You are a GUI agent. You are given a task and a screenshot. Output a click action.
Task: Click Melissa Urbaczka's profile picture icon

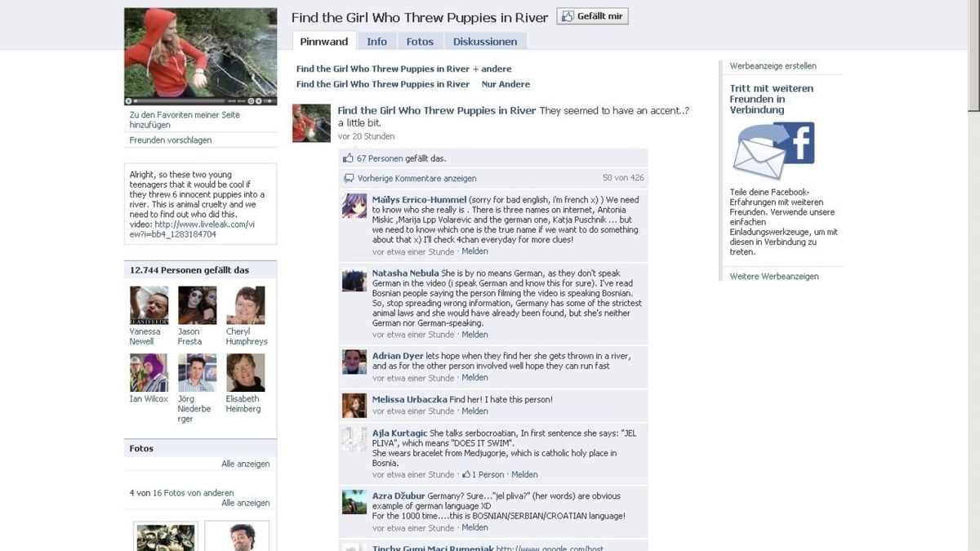click(x=354, y=405)
